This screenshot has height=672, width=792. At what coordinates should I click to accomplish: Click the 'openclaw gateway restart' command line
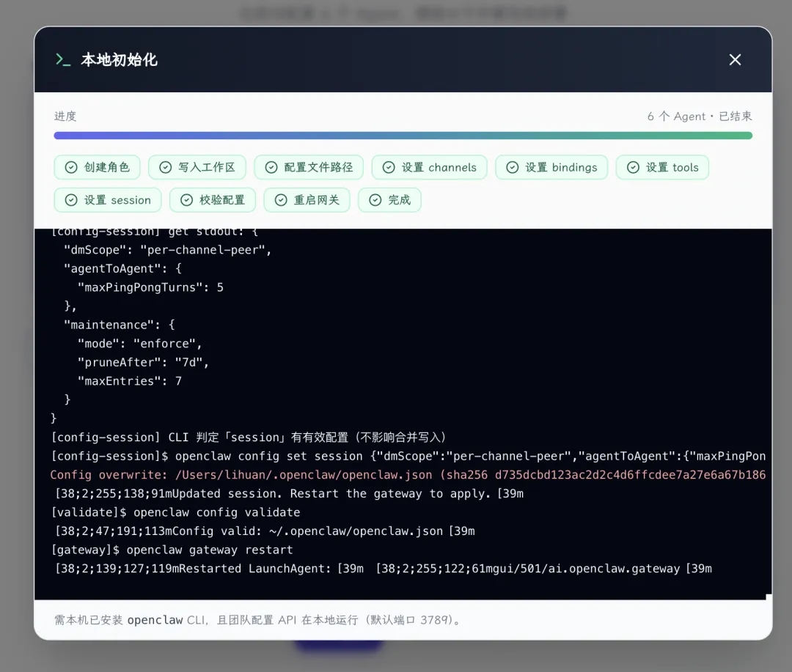(172, 550)
